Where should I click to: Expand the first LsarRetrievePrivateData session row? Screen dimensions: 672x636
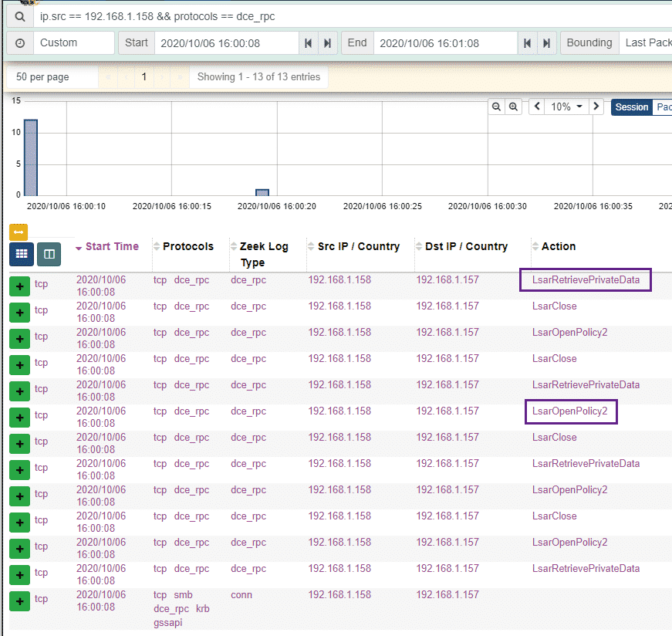[20, 286]
